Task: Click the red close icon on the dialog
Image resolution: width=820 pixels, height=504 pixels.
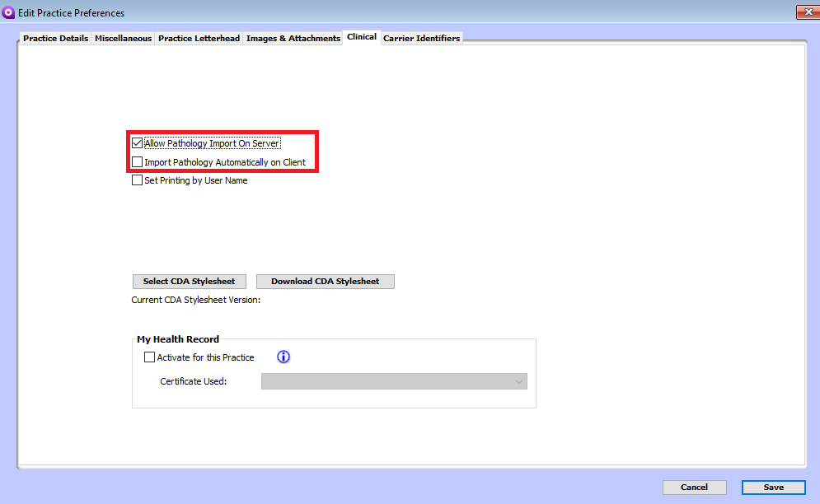Action: (806, 12)
